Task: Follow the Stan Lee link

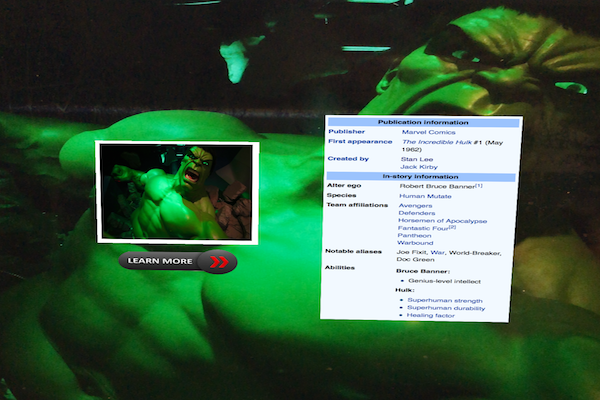Action: (x=417, y=159)
